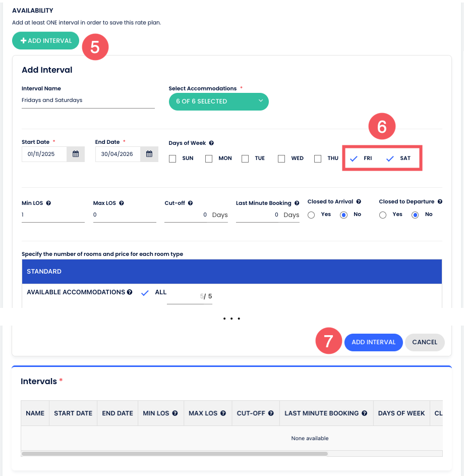Click the Min LOS help icon
The width and height of the screenshot is (464, 476).
48,203
